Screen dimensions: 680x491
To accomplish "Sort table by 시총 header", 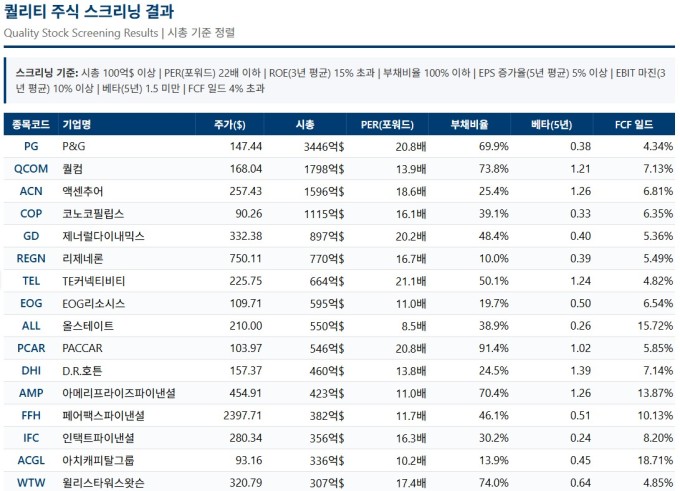I will [x=305, y=125].
